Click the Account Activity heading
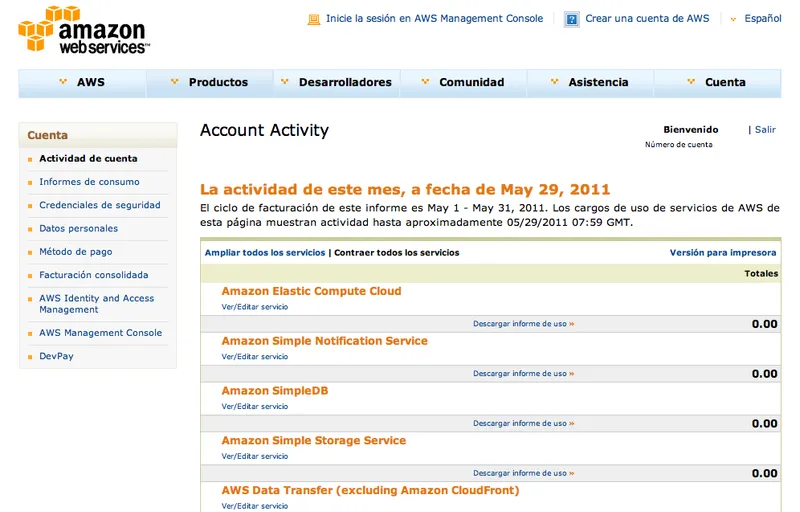The image size is (800, 512). pyautogui.click(x=264, y=131)
